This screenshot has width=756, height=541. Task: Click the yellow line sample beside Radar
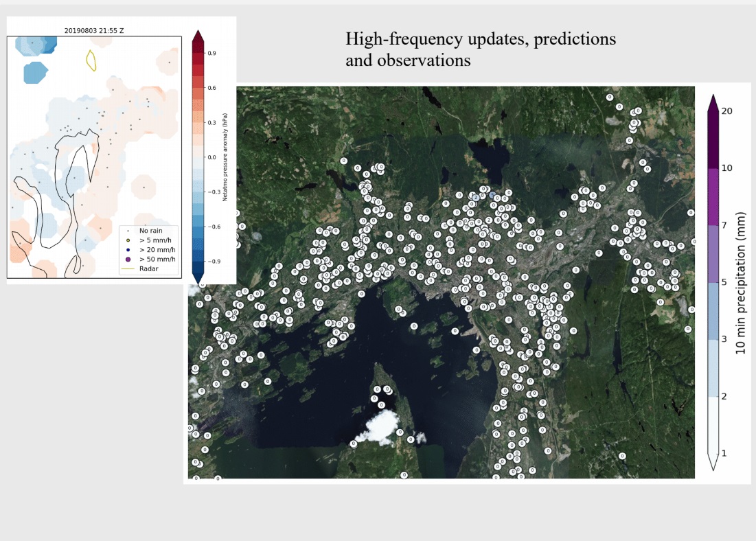pyautogui.click(x=128, y=268)
